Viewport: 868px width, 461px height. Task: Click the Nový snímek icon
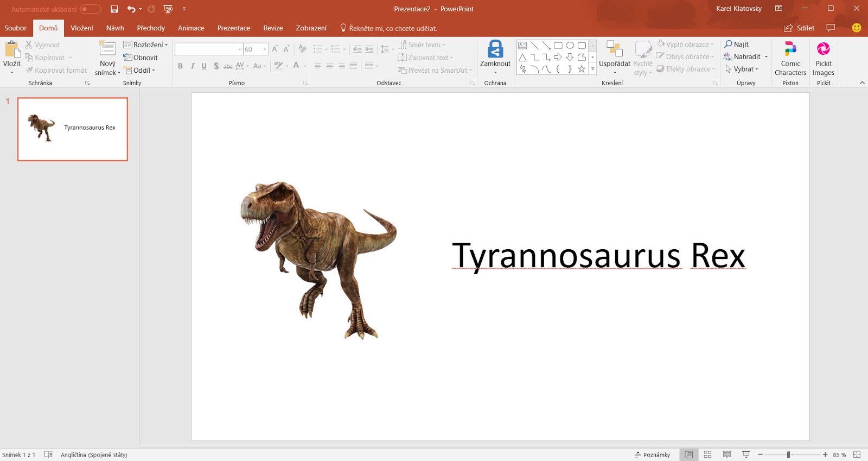pos(107,49)
